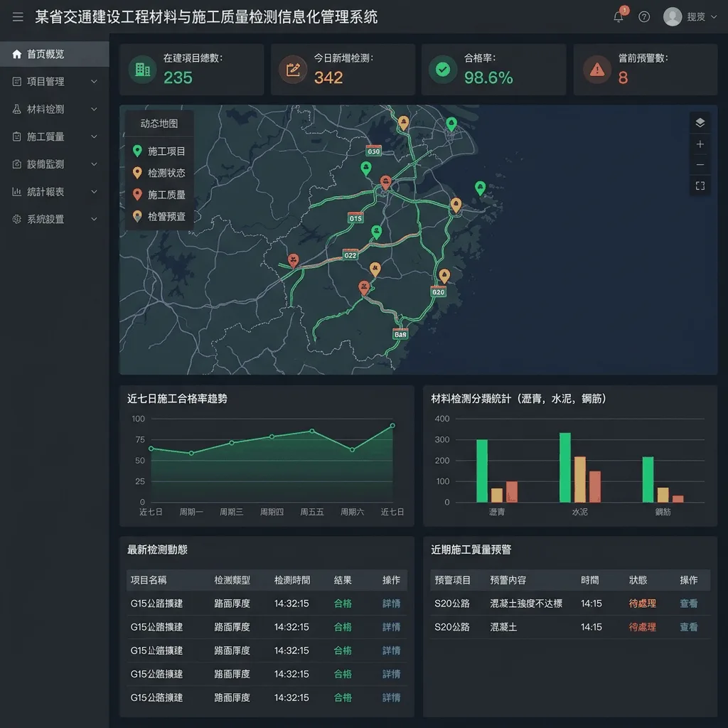Viewport: 728px width, 728px height.
Task: Click the last trend chart point at right edge
Action: pyautogui.click(x=392, y=425)
